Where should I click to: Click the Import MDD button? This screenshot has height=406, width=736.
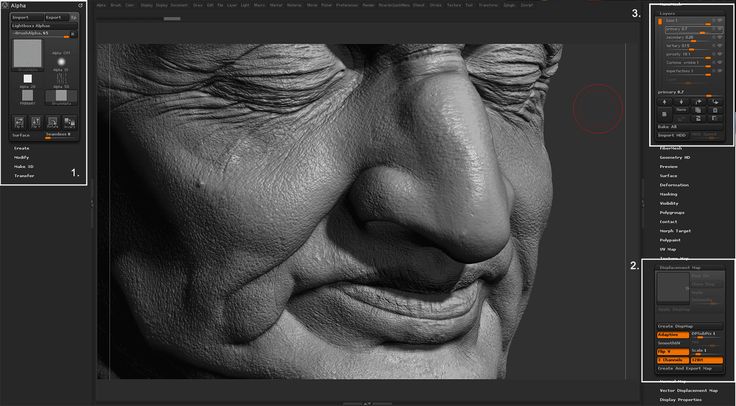point(673,135)
